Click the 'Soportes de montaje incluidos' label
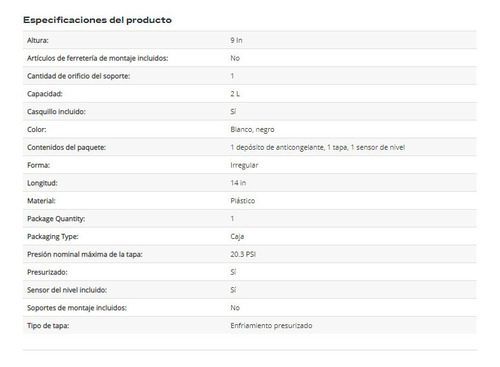This screenshot has width=500, height=367. pyautogui.click(x=77, y=308)
